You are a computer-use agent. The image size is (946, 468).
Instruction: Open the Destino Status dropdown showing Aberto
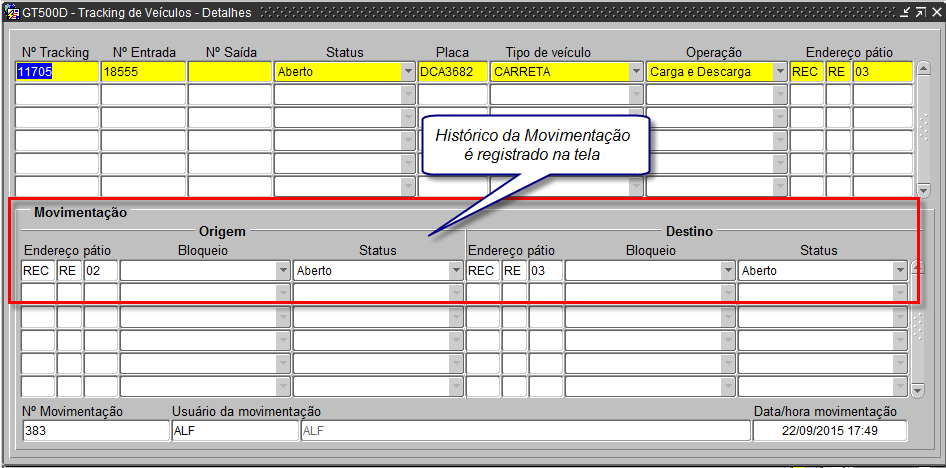tap(901, 271)
